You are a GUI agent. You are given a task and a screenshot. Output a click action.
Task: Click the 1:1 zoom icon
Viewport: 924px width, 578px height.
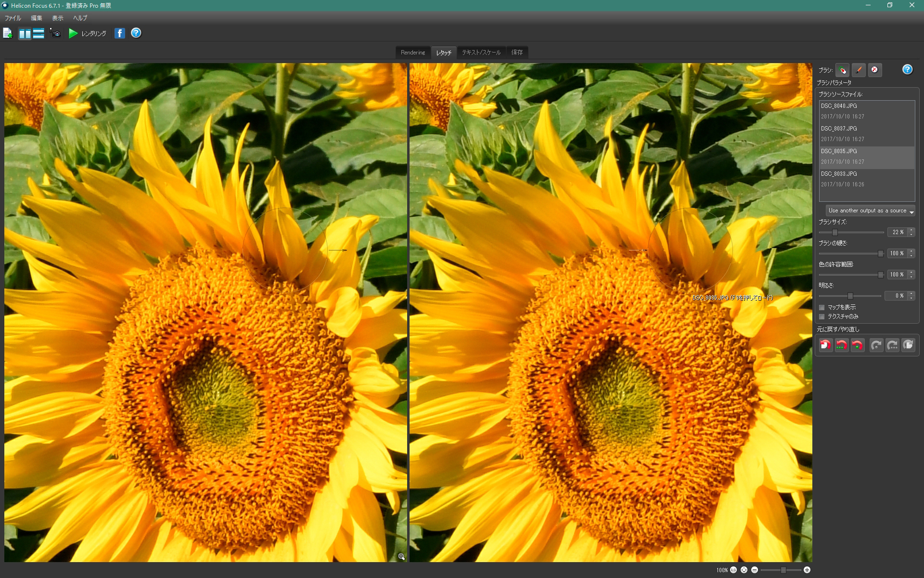(733, 570)
